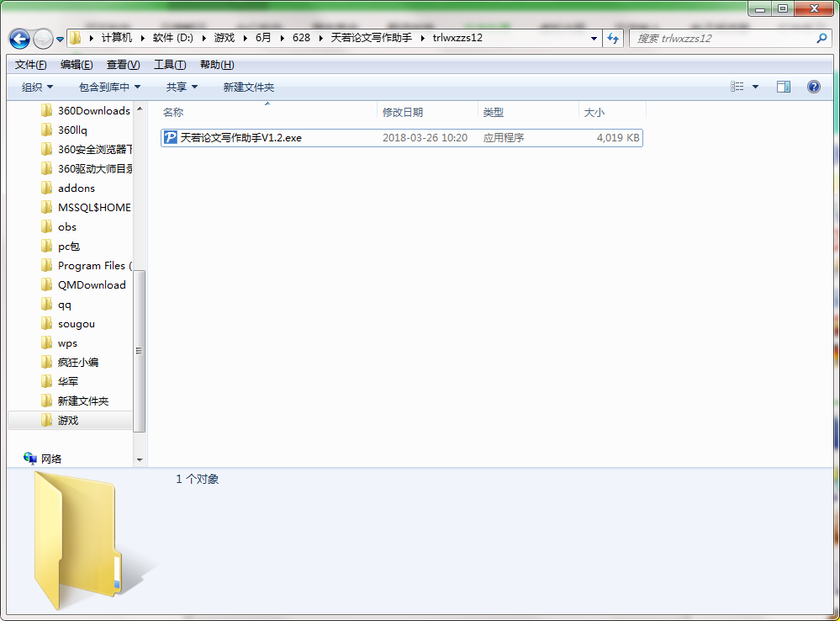The width and height of the screenshot is (840, 621).
Task: Click the search magnifier icon
Action: [x=822, y=38]
